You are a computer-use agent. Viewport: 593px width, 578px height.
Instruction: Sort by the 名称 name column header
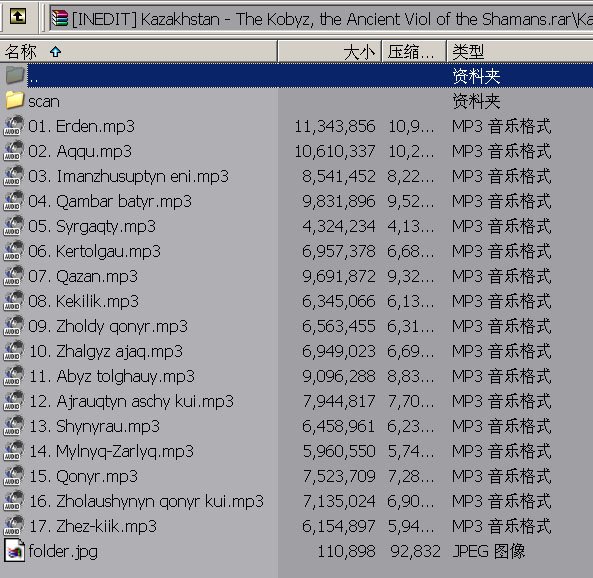click(138, 51)
